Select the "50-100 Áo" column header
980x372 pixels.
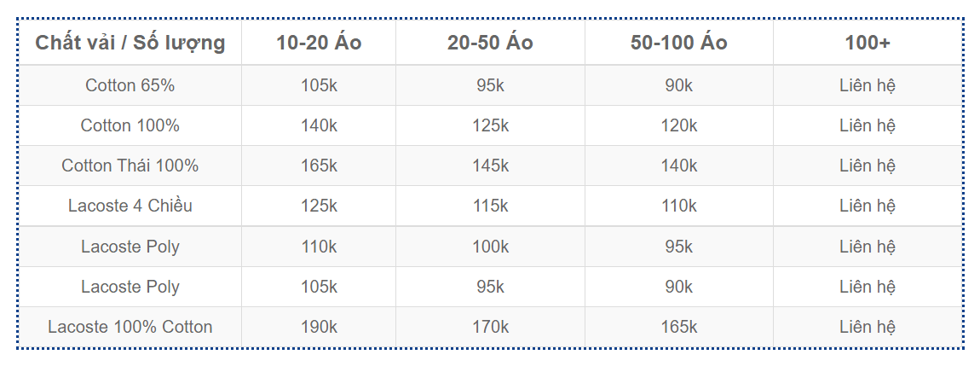[678, 43]
